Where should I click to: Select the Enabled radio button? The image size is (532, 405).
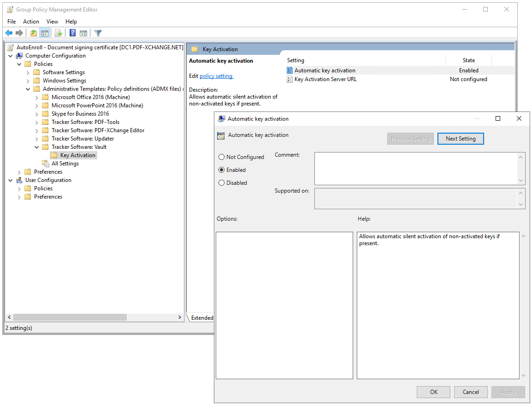[x=222, y=170]
